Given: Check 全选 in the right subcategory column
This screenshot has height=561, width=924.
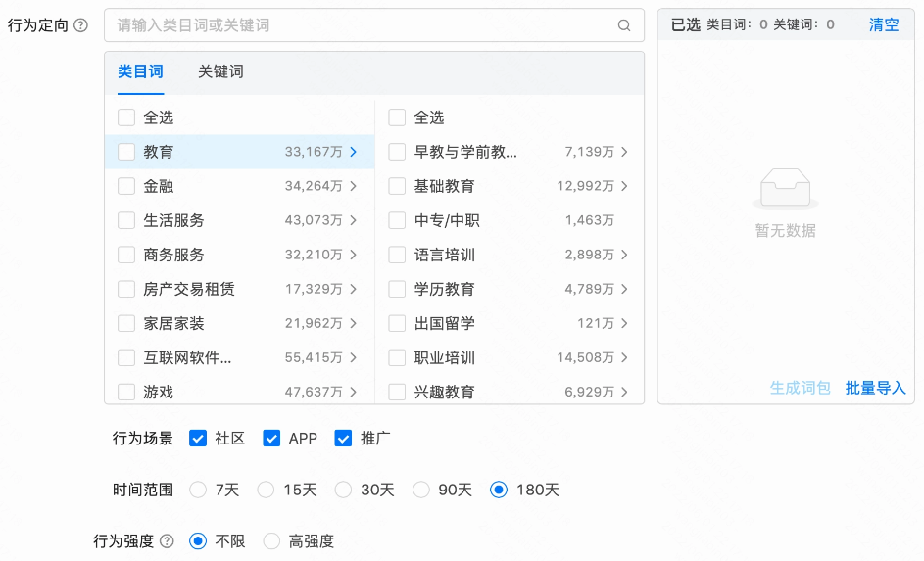Looking at the screenshot, I should coord(397,117).
